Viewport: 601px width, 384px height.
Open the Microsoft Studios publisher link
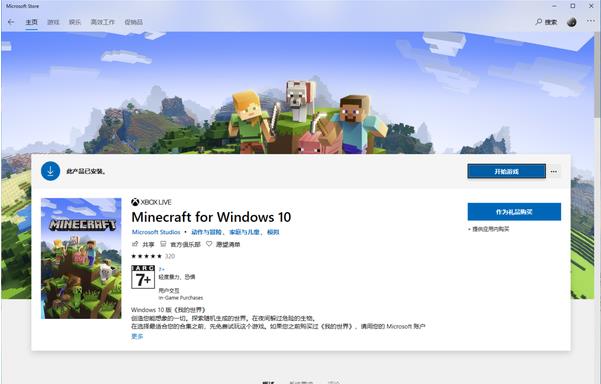pyautogui.click(x=156, y=232)
